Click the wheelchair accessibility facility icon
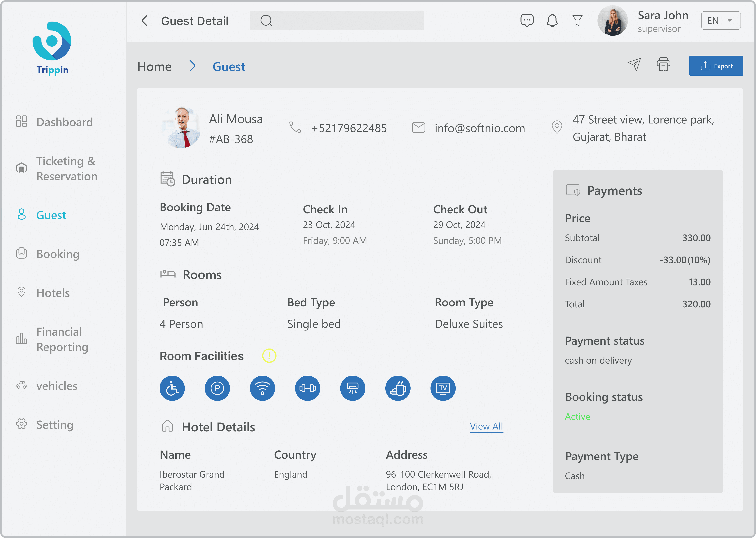Viewport: 756px width, 538px height. point(172,388)
